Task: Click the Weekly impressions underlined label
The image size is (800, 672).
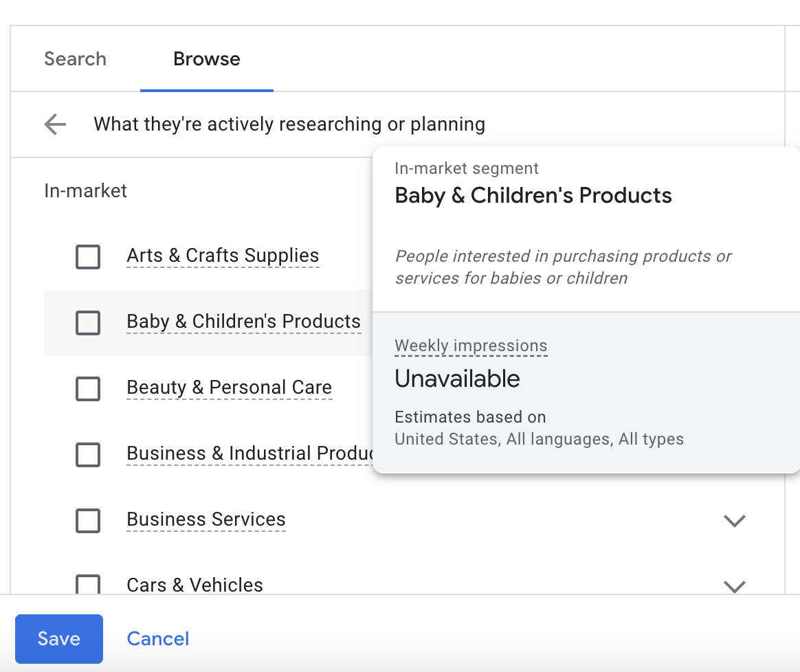Action: pos(471,346)
